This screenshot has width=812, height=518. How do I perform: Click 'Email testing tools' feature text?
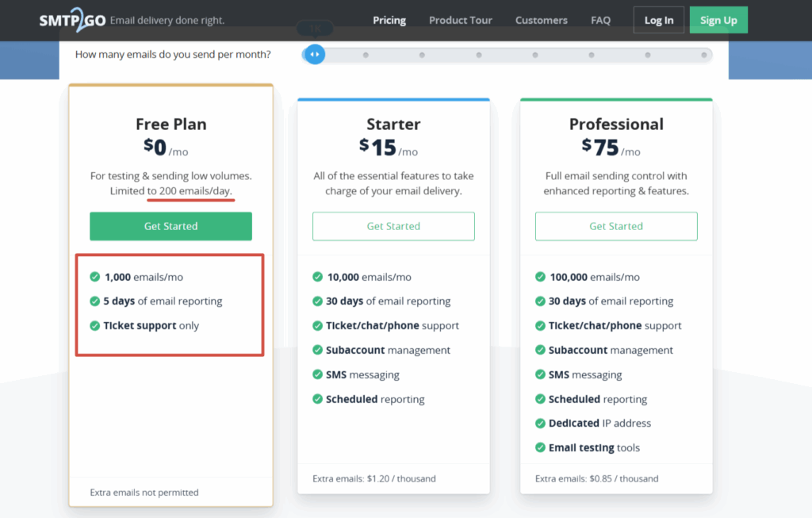[594, 447]
